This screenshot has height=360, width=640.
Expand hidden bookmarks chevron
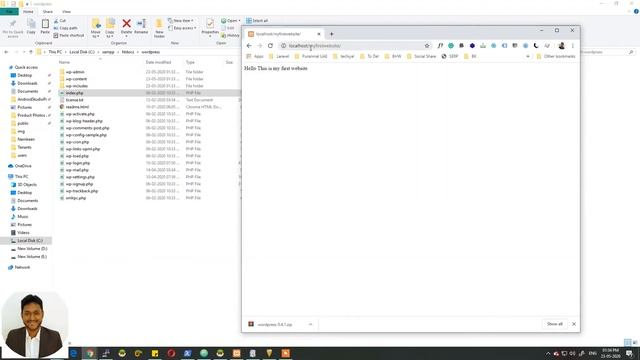(x=528, y=56)
